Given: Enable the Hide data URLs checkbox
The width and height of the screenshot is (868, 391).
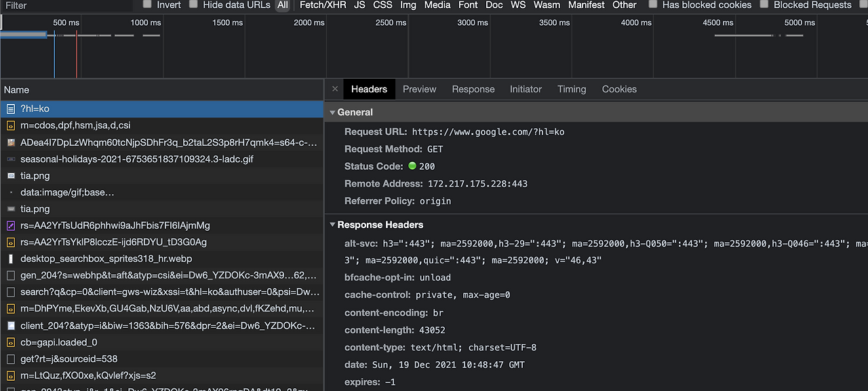Looking at the screenshot, I should tap(194, 4).
